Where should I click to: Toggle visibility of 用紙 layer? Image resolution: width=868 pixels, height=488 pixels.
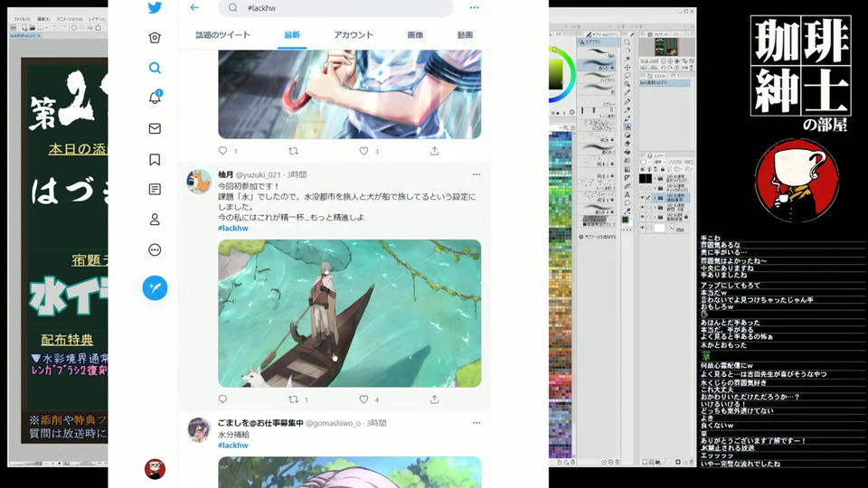(642, 228)
